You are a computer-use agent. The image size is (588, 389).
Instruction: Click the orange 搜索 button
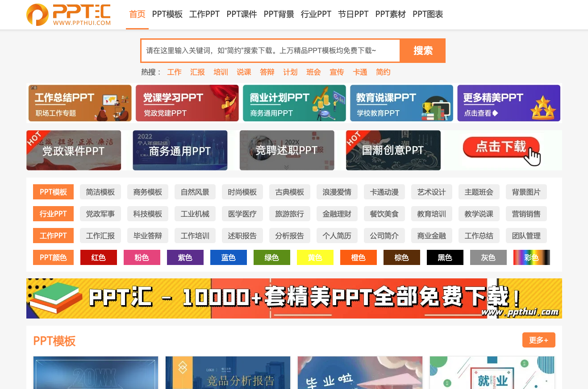(423, 51)
